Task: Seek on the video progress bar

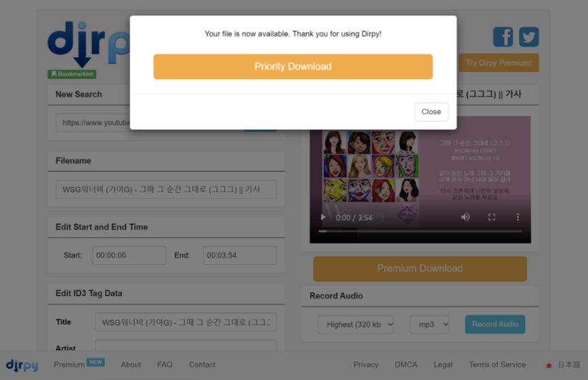Action: tap(420, 232)
